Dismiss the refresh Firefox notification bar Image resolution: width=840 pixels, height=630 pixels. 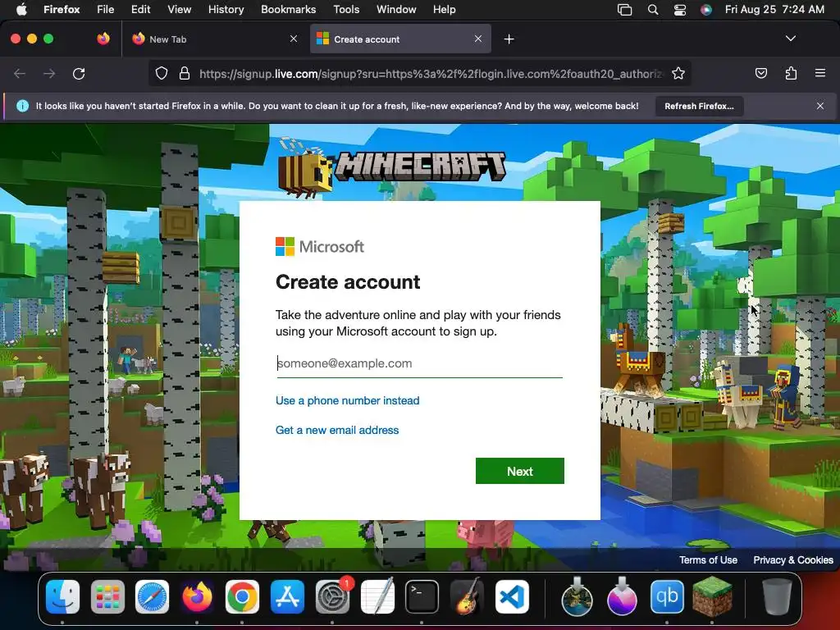point(819,106)
